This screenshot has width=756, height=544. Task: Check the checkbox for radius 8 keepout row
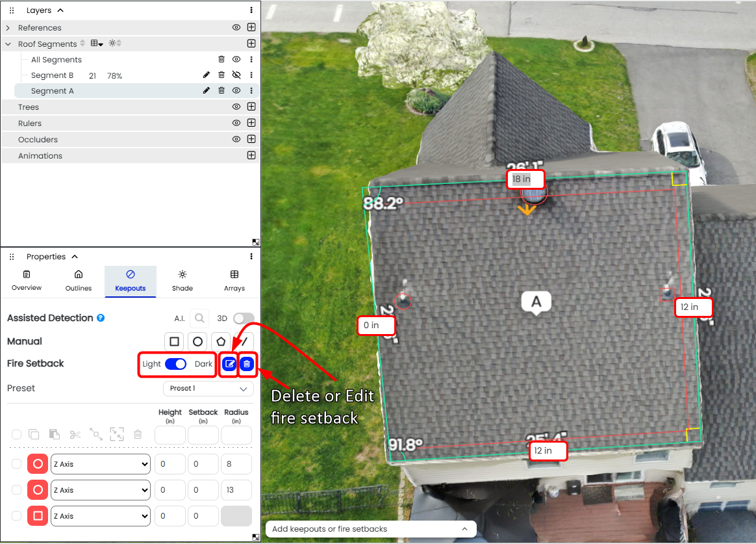click(x=16, y=464)
